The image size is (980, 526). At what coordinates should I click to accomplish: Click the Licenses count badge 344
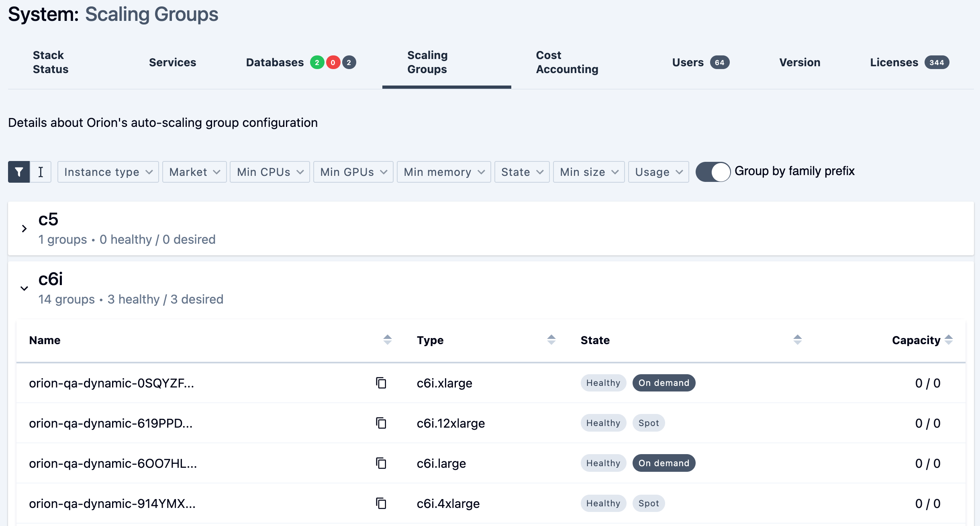pyautogui.click(x=937, y=62)
